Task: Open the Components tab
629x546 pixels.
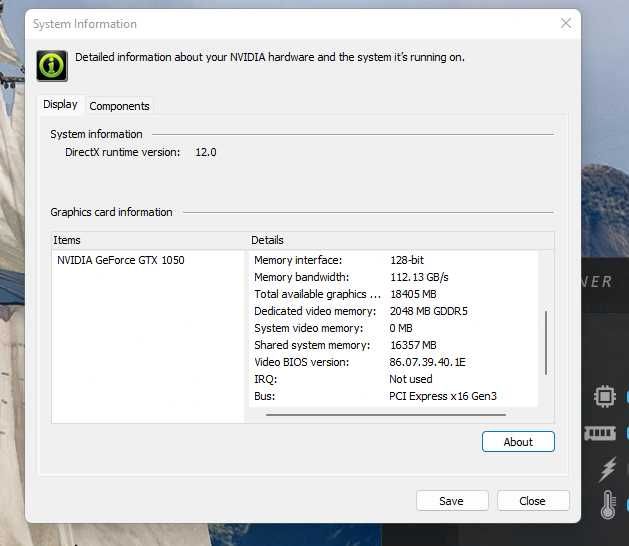Action: [119, 106]
